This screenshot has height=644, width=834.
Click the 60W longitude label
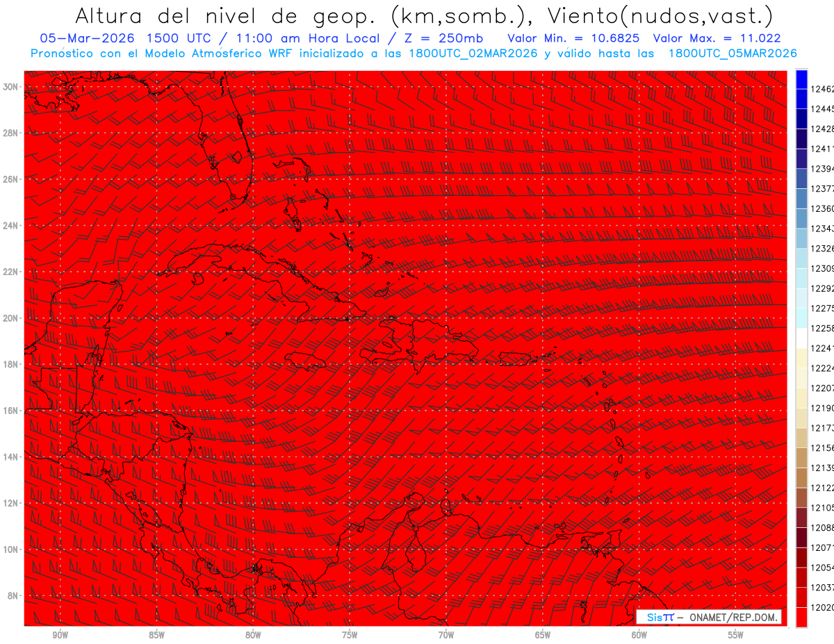click(x=639, y=636)
